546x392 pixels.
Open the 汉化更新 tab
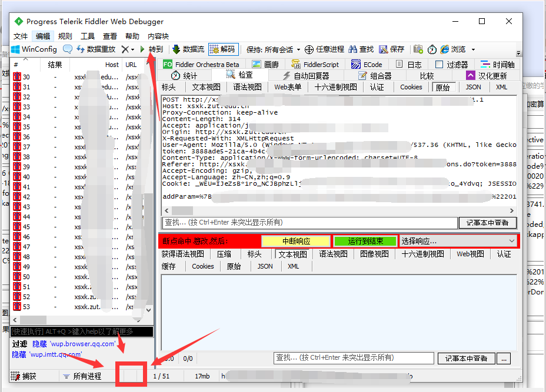487,75
